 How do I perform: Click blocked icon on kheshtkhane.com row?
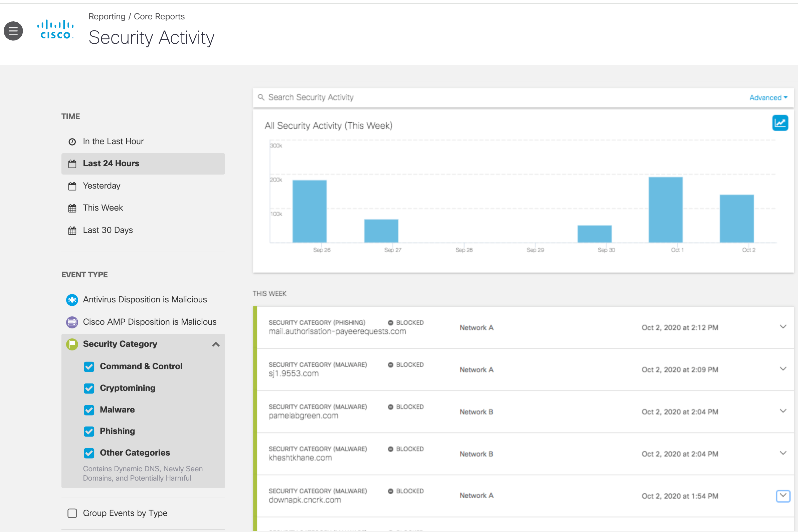tap(391, 449)
